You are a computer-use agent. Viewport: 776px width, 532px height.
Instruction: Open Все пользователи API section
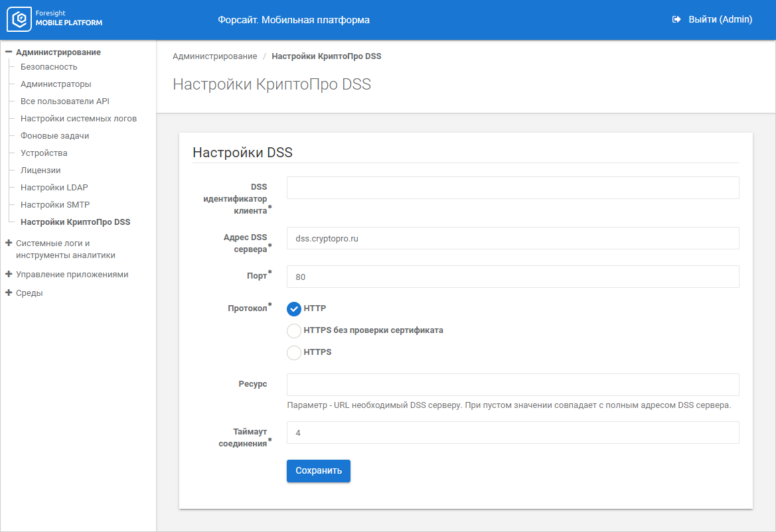(64, 101)
